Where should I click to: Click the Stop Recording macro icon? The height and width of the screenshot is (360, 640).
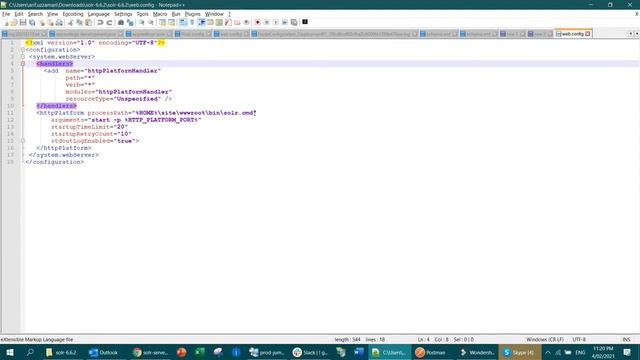pos(267,22)
